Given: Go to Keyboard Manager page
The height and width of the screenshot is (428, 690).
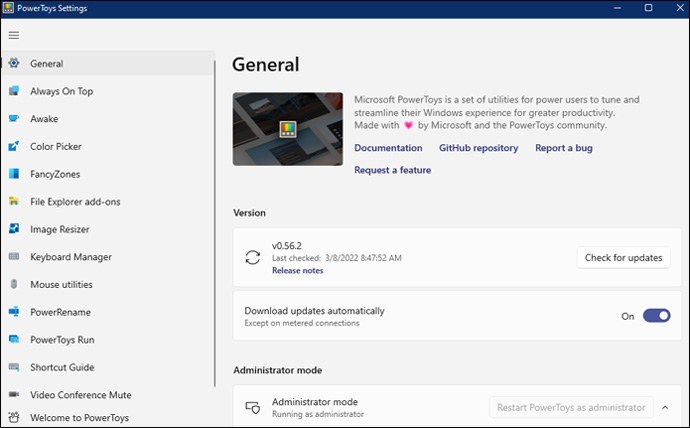Looking at the screenshot, I should pyautogui.click(x=108, y=257).
